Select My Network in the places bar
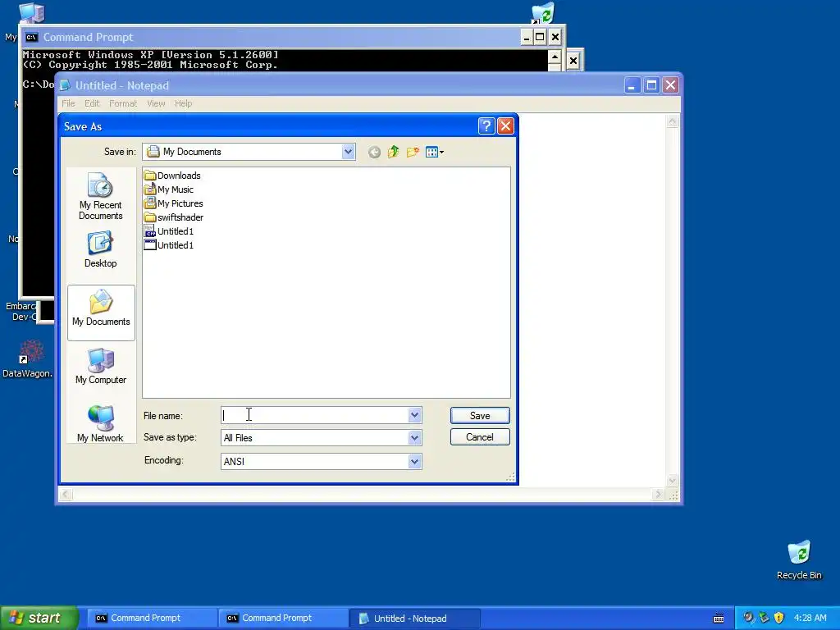This screenshot has width=840, height=630. tap(100, 424)
